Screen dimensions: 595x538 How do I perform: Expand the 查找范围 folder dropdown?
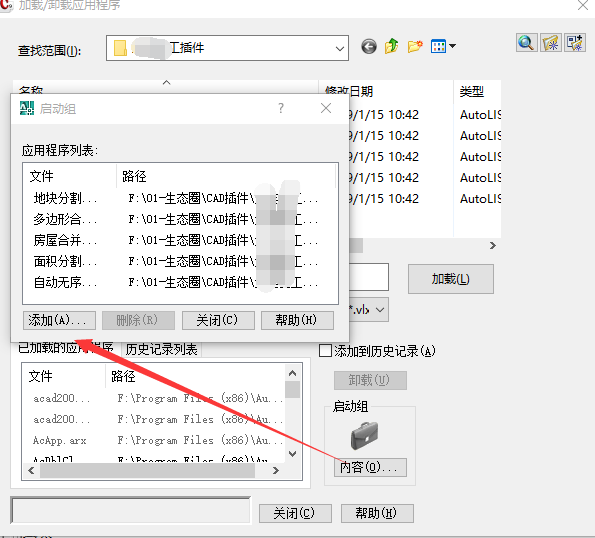tap(340, 49)
